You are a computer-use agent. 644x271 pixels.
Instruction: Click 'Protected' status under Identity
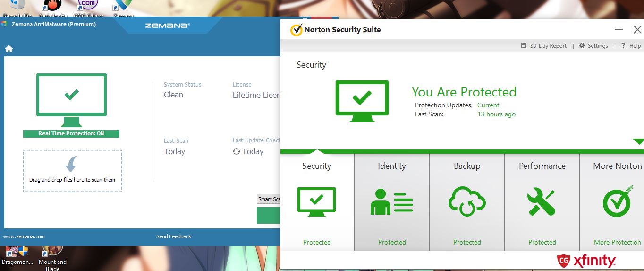392,242
